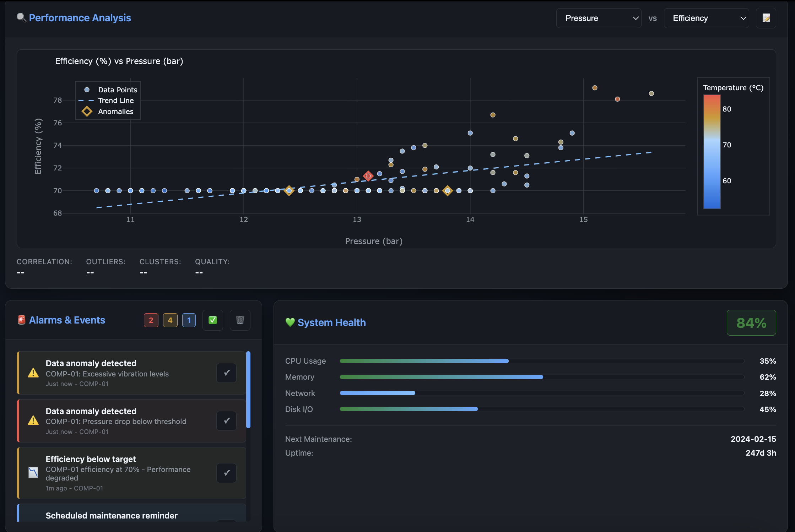Click the green heart icon beside System Health
The height and width of the screenshot is (532, 795).
290,322
